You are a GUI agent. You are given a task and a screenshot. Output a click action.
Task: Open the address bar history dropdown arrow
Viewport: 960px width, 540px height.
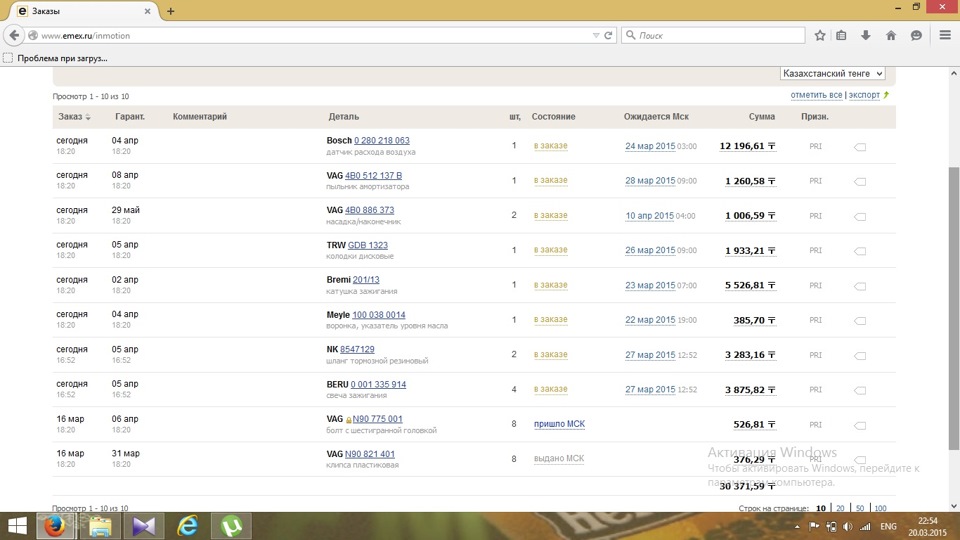596,36
